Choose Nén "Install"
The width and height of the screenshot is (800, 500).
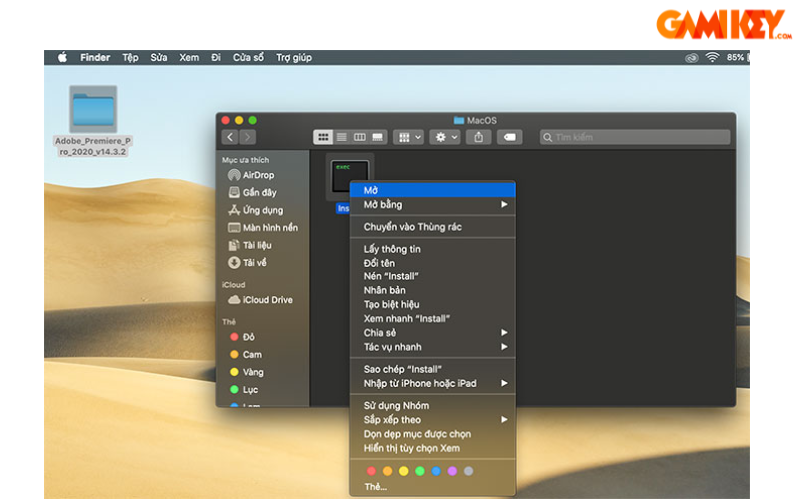(433, 277)
